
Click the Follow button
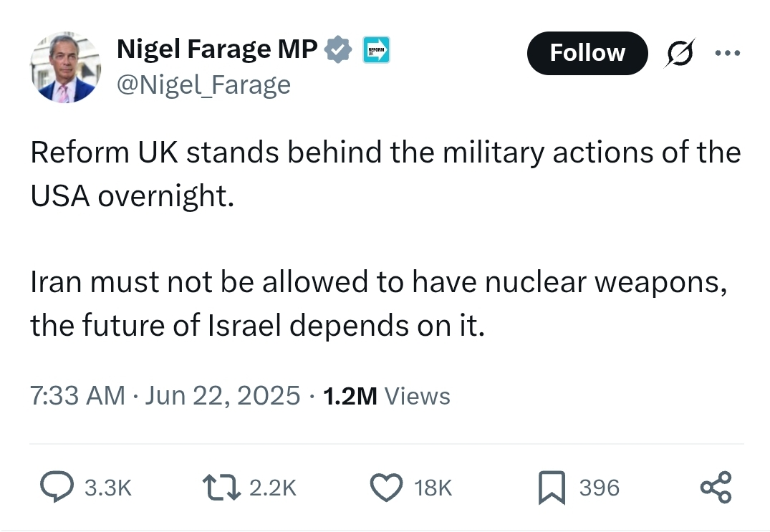(x=587, y=53)
